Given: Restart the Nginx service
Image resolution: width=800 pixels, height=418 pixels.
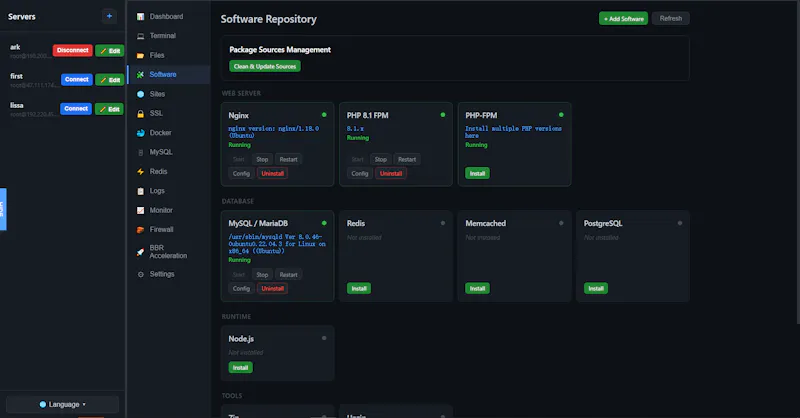Looking at the screenshot, I should (288, 159).
